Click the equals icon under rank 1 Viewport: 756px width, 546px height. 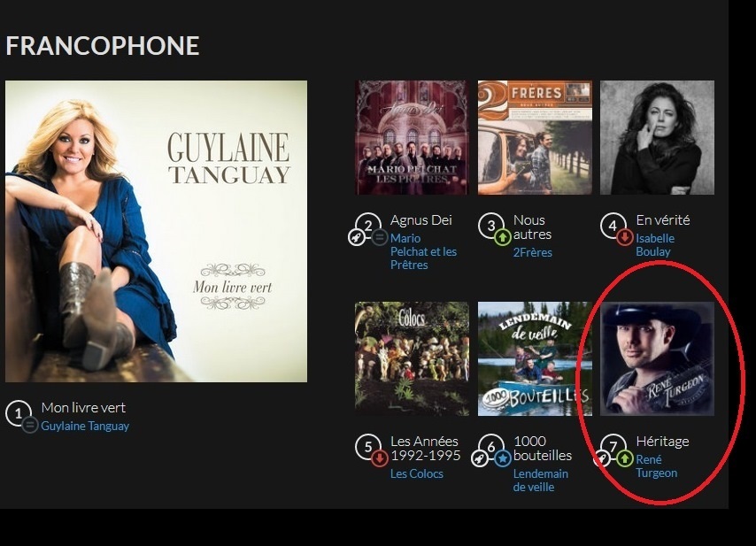[30, 425]
